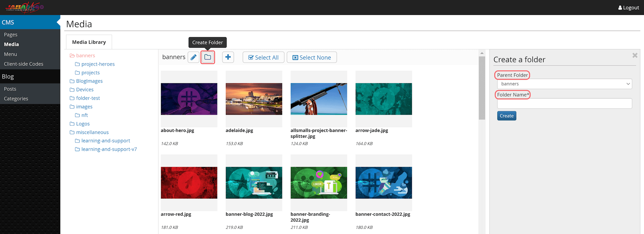Switch to the Media Library tab
644x234 pixels.
point(89,42)
